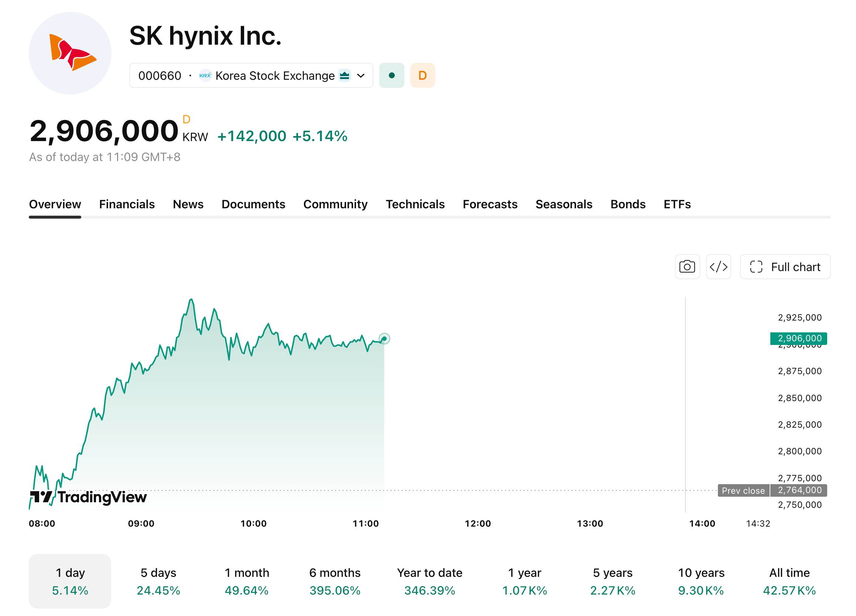Choose the 5 years range

613,581
